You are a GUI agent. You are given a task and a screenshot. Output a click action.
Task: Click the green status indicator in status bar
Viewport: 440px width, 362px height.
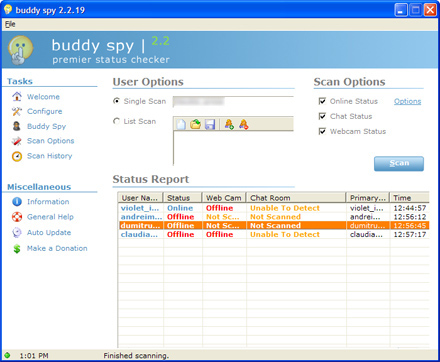coord(7,355)
